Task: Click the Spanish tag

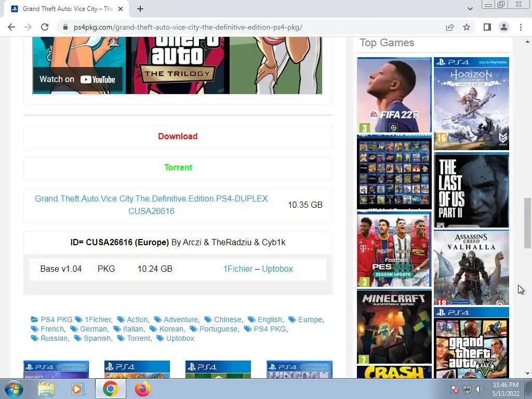Action: 97,339
